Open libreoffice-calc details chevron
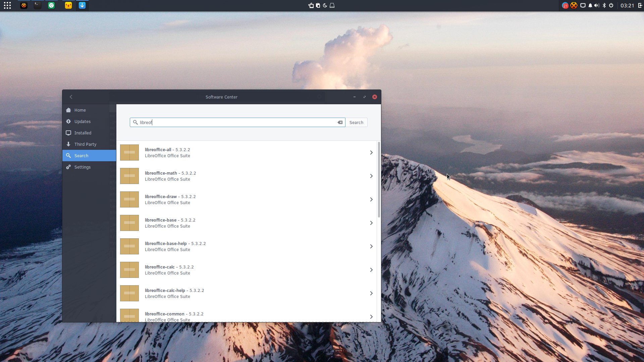Viewport: 644px width, 362px height. pos(371,270)
